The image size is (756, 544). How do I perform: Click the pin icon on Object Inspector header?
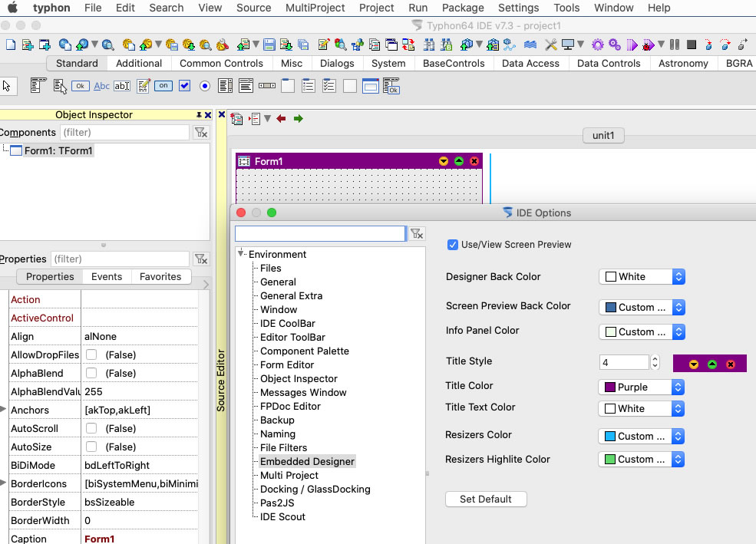click(199, 115)
